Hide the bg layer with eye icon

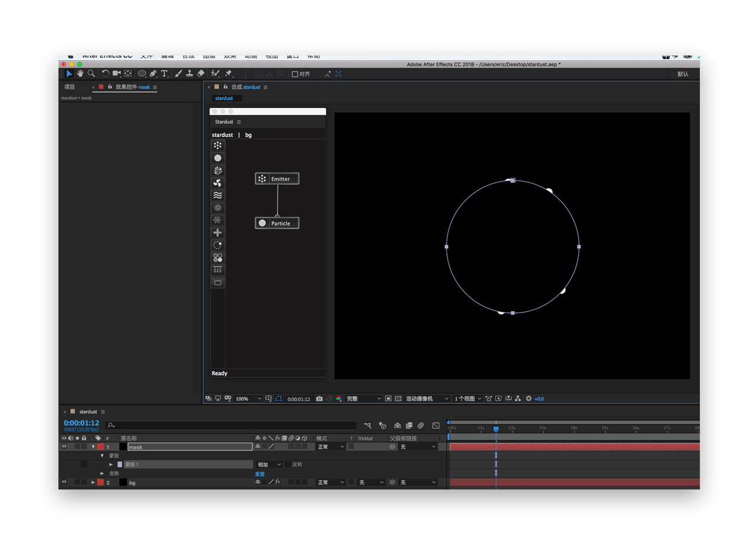tap(64, 482)
